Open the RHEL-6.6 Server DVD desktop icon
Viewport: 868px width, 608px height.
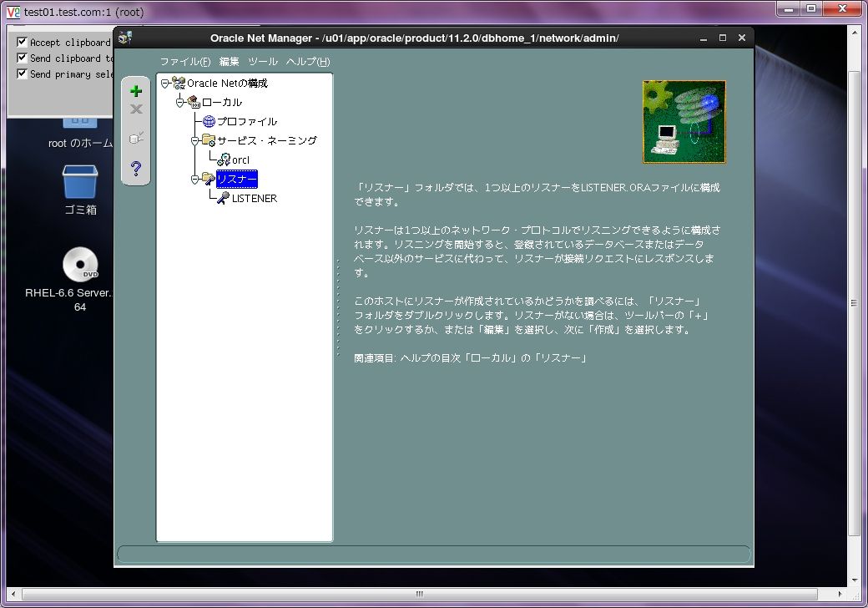pos(80,264)
